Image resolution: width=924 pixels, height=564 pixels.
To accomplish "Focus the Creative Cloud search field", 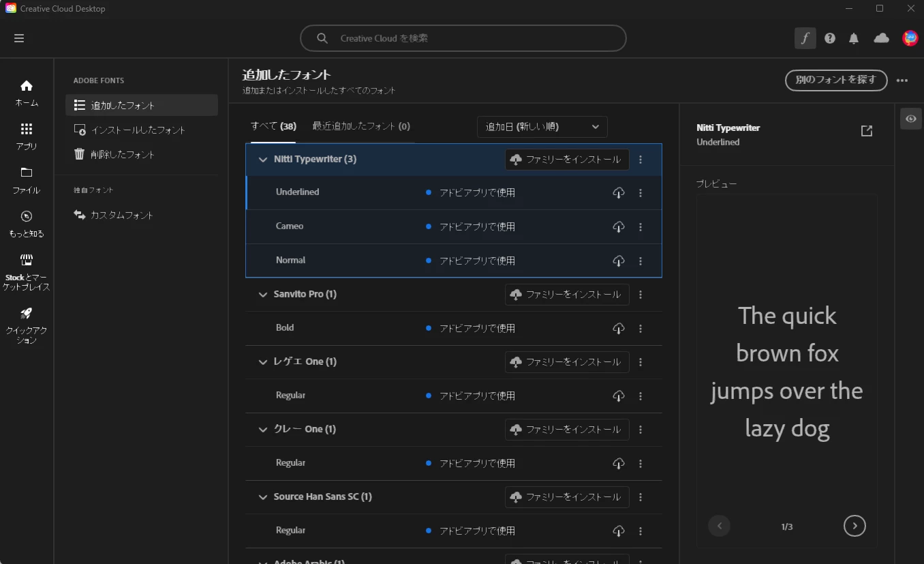I will (463, 38).
